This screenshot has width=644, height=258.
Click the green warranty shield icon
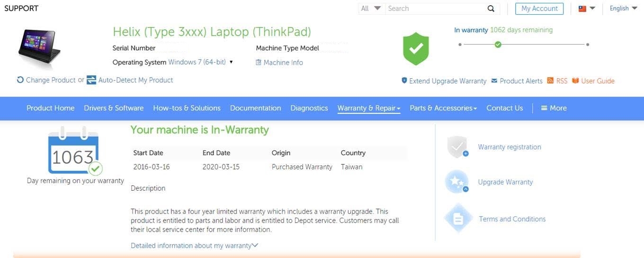416,49
